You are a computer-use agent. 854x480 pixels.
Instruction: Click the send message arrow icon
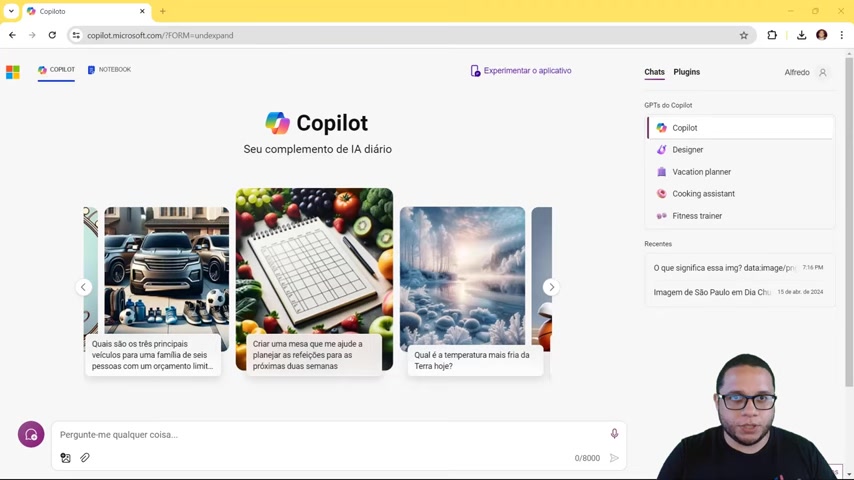(614, 458)
